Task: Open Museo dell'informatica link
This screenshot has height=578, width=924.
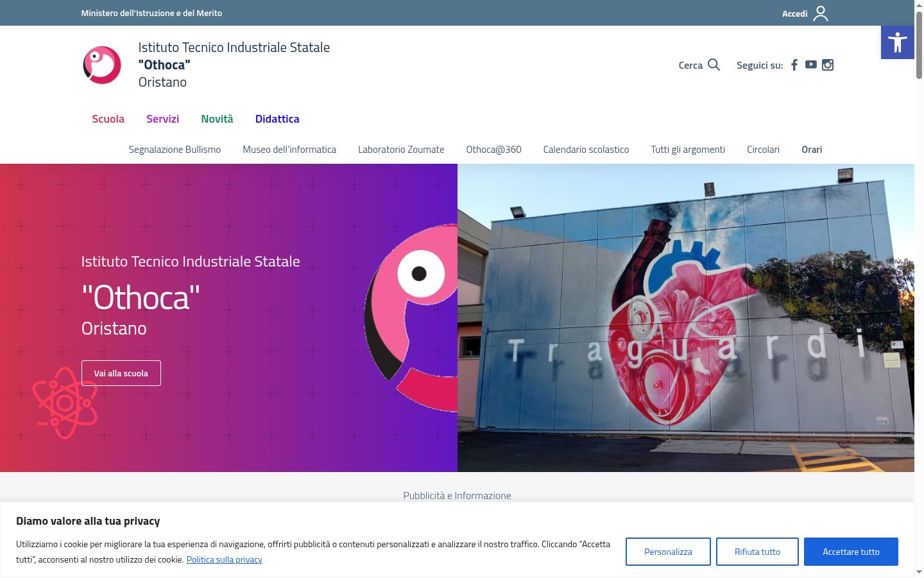Action: pyautogui.click(x=289, y=150)
